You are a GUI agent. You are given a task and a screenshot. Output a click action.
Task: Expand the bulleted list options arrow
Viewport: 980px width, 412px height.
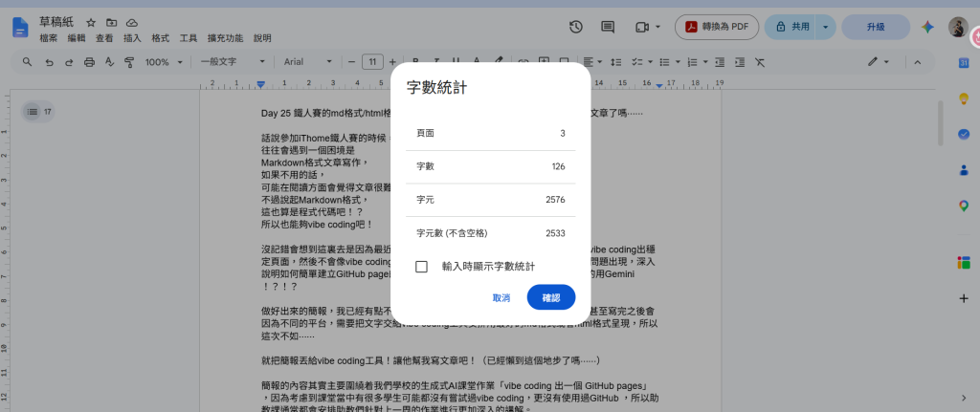click(678, 62)
